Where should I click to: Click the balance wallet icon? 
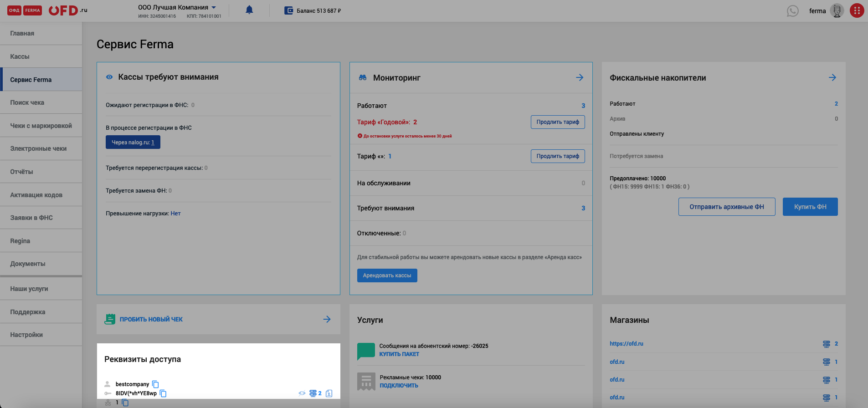click(x=288, y=10)
